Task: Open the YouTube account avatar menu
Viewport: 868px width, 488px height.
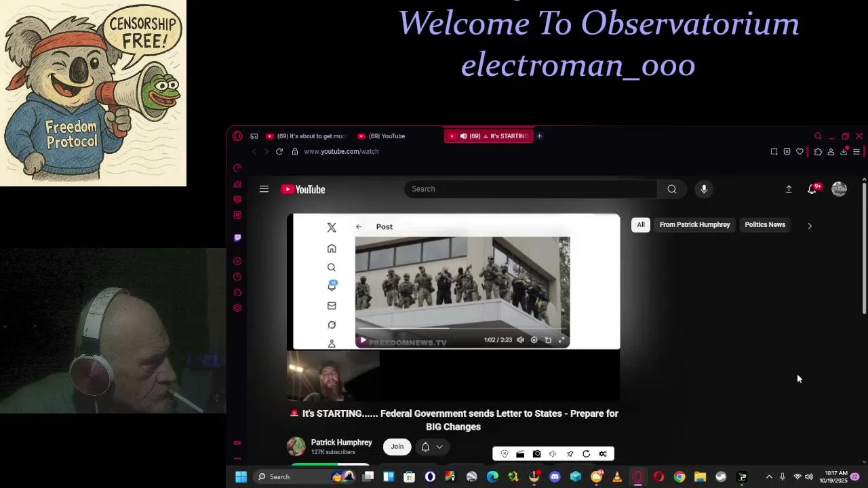Action: click(x=839, y=189)
